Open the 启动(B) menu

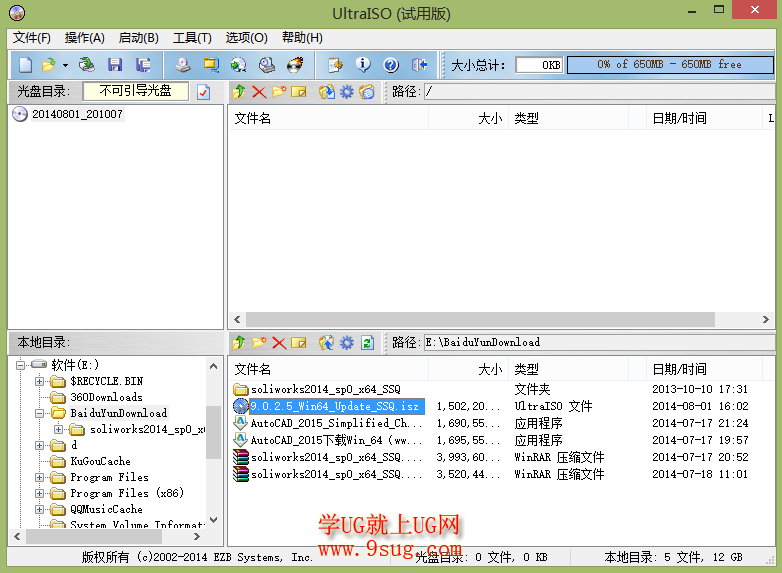point(139,38)
